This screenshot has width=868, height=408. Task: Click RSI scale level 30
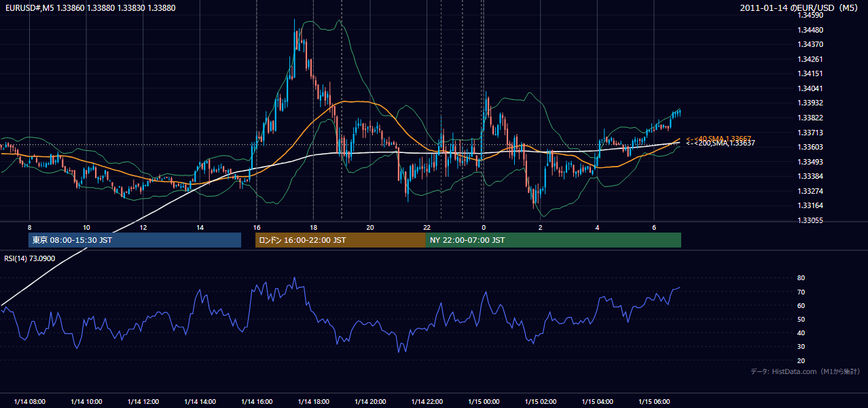[801, 347]
